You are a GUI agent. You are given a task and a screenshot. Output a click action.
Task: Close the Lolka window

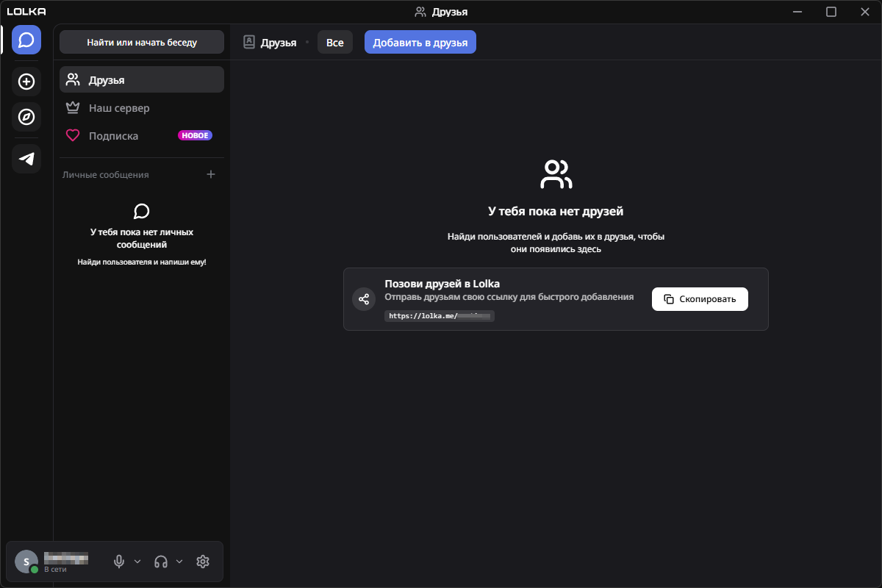coord(865,11)
